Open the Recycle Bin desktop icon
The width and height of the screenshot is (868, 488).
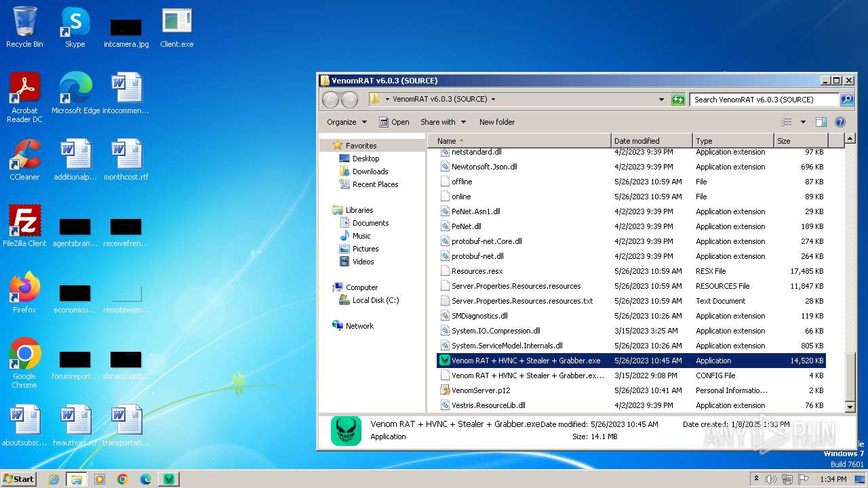24,27
